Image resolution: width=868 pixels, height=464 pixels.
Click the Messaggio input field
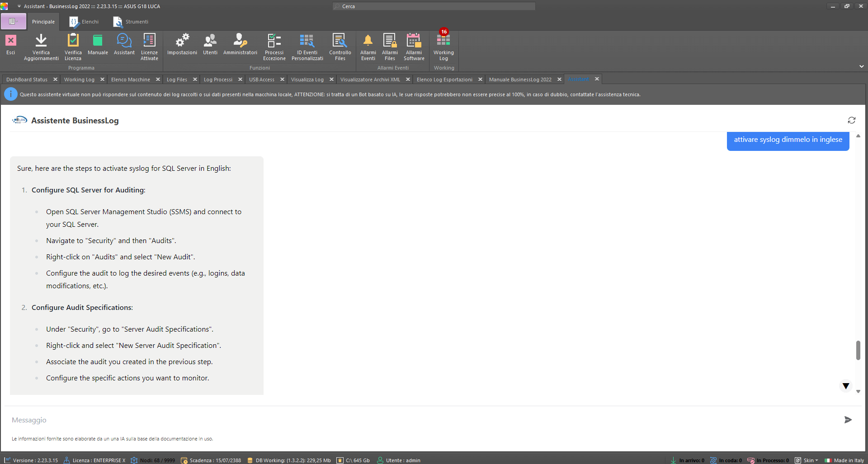click(423, 420)
